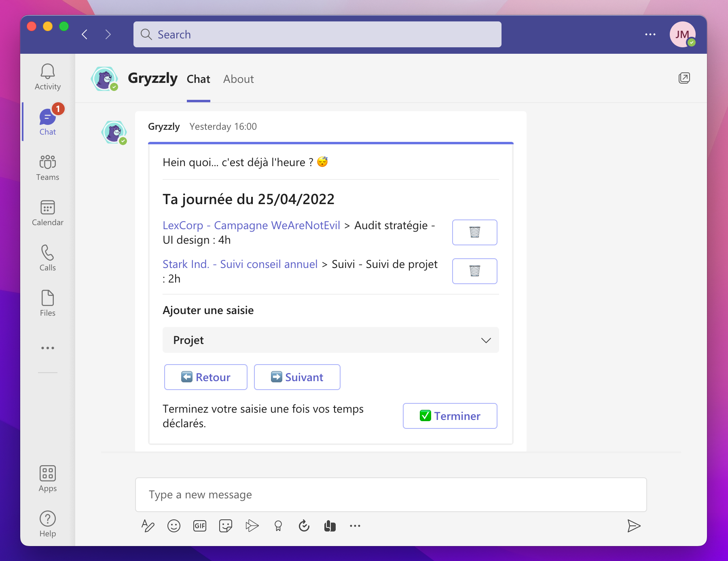The width and height of the screenshot is (728, 561).
Task: Show more apps in sidebar
Action: (x=47, y=348)
